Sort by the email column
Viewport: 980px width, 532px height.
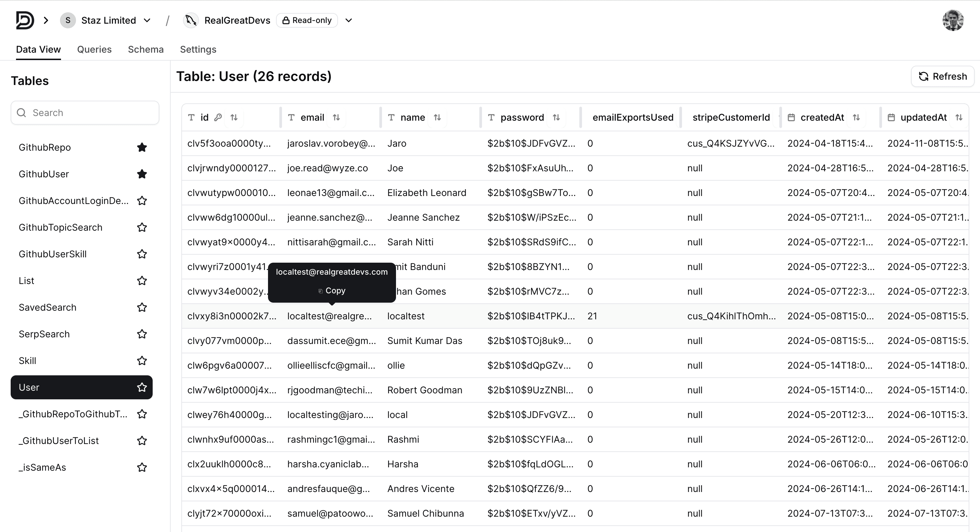pyautogui.click(x=336, y=118)
